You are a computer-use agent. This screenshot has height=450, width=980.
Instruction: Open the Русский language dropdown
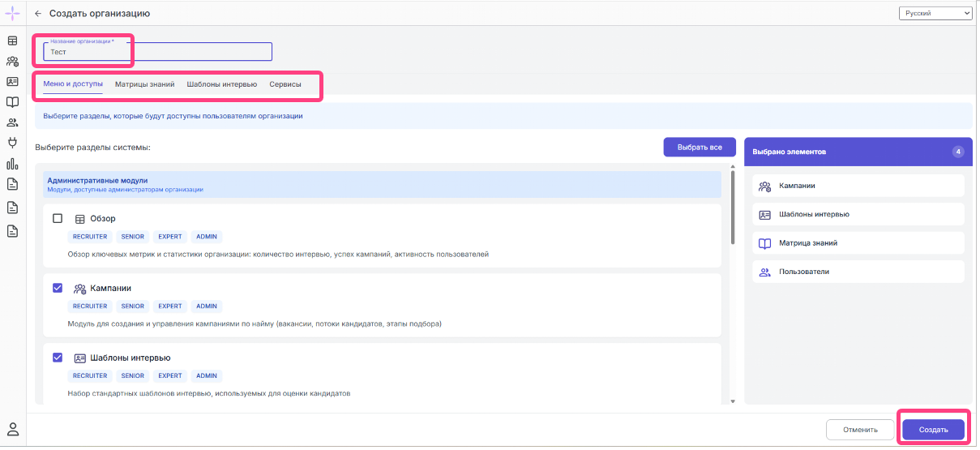[935, 14]
